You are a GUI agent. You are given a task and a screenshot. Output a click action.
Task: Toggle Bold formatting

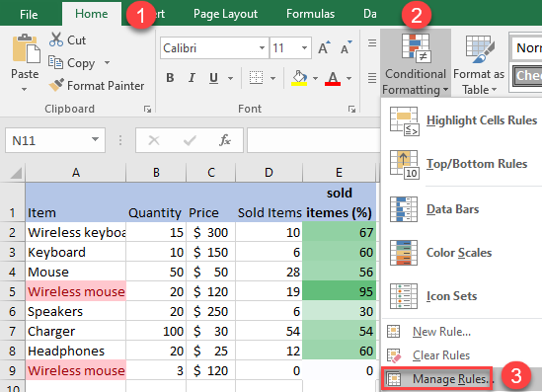click(170, 78)
